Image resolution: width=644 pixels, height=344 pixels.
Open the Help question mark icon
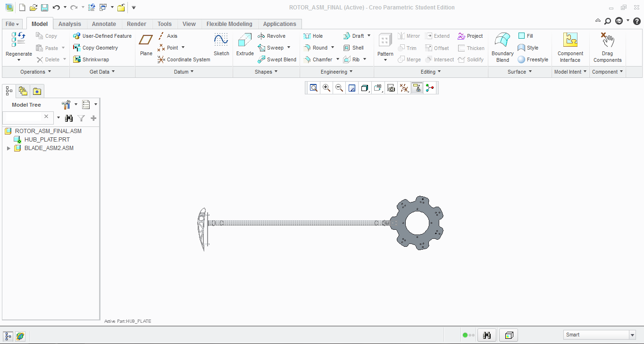point(636,21)
